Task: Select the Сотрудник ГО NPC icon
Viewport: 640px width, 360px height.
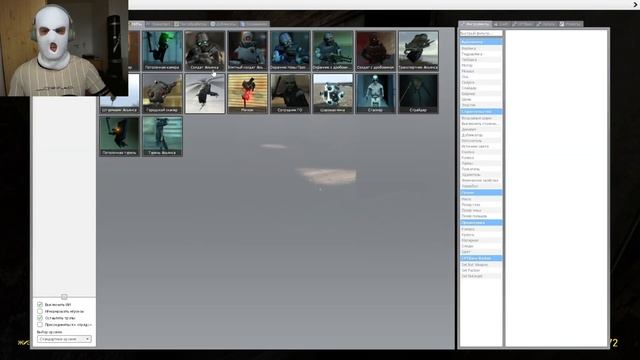Action: pos(290,93)
